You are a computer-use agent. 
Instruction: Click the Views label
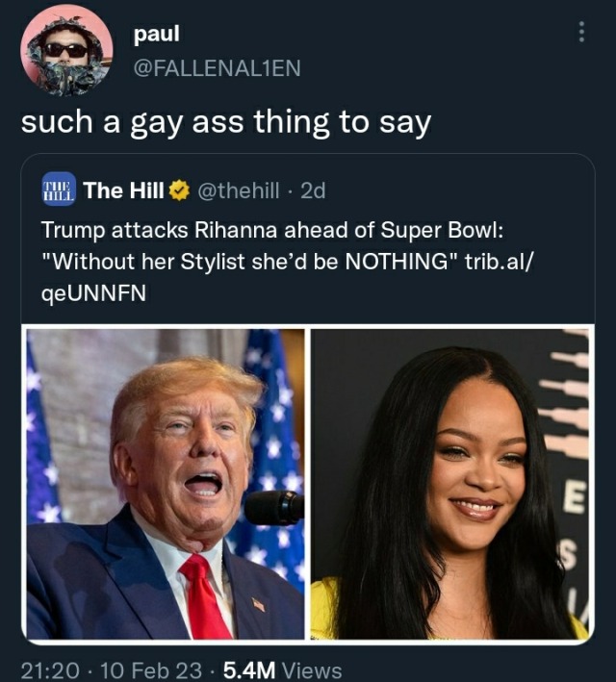pos(312,669)
